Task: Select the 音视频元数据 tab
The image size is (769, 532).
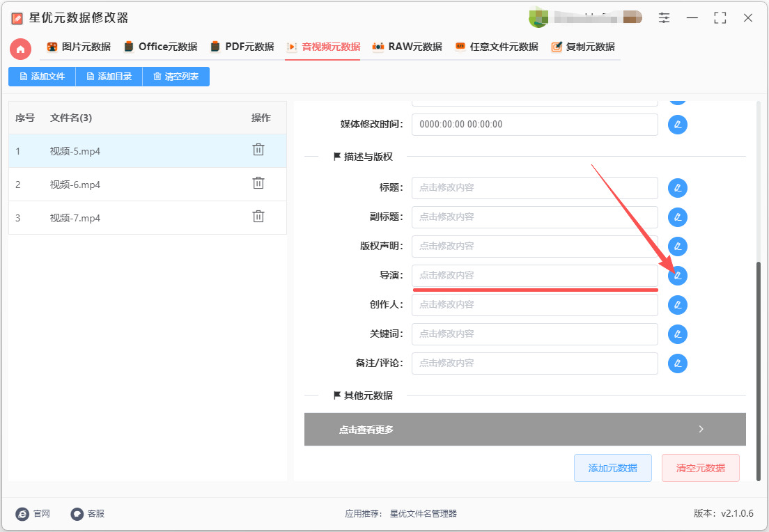Action: click(x=323, y=47)
